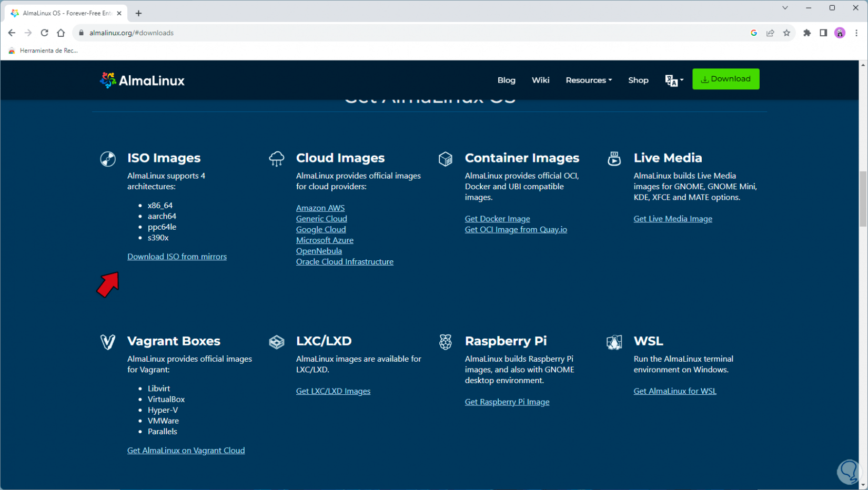Expand the Resources dropdown menu

588,80
